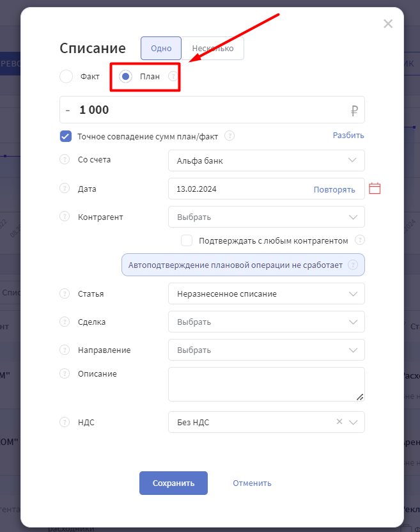Click the Повторять link
The image size is (420, 532).
(334, 189)
